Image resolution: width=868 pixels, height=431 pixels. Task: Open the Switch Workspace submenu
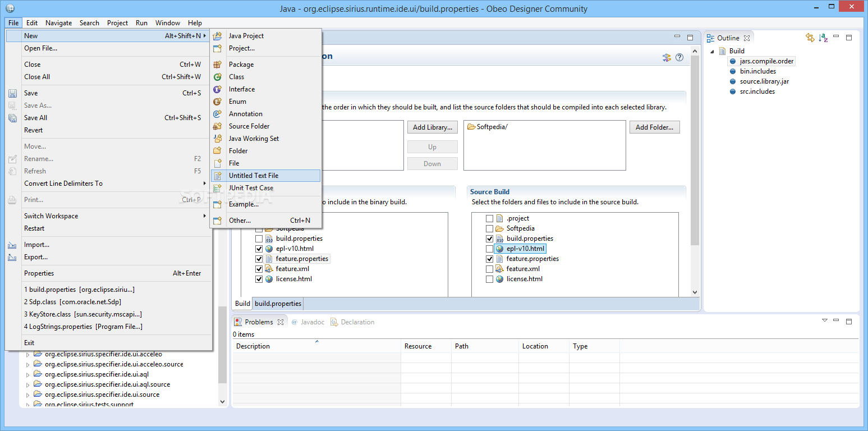(109, 216)
